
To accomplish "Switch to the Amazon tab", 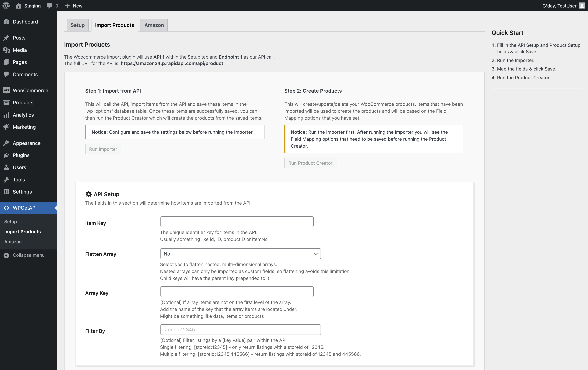I will 154,25.
